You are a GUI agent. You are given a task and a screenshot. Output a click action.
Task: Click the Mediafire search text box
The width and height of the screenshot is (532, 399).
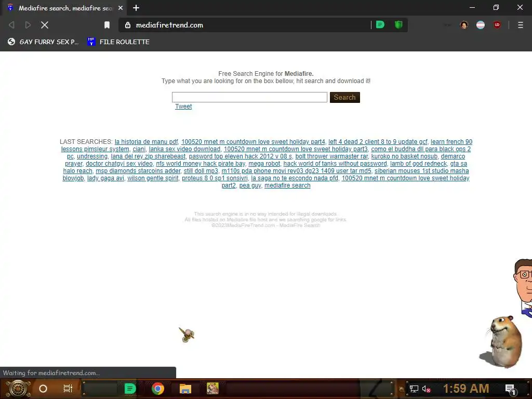tap(249, 97)
